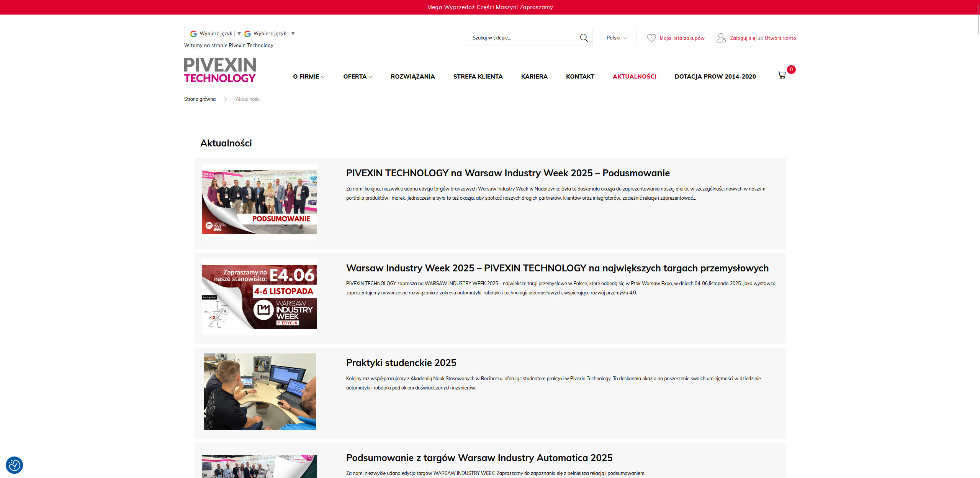980x478 pixels.
Task: Expand the OFERTA menu
Action: pyautogui.click(x=358, y=77)
